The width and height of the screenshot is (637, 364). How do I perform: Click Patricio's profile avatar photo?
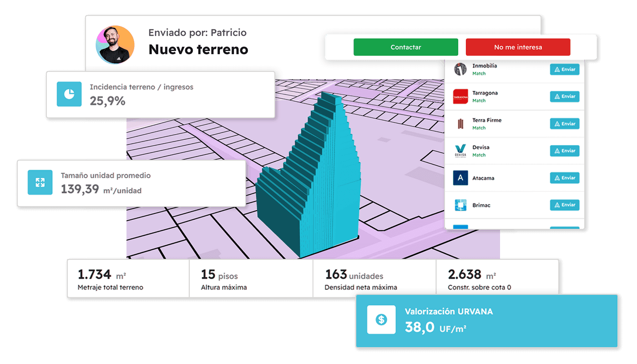tap(115, 45)
